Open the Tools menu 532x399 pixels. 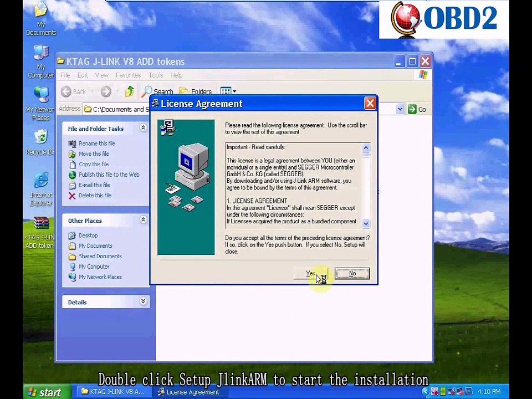156,75
